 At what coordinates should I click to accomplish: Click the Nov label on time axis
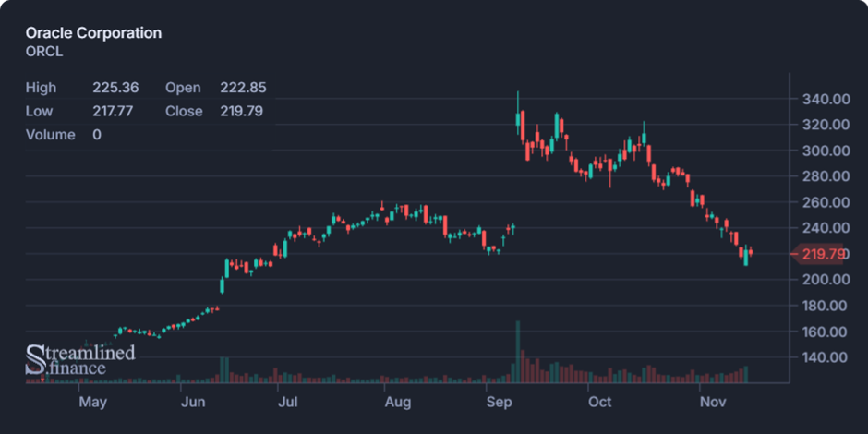(712, 402)
